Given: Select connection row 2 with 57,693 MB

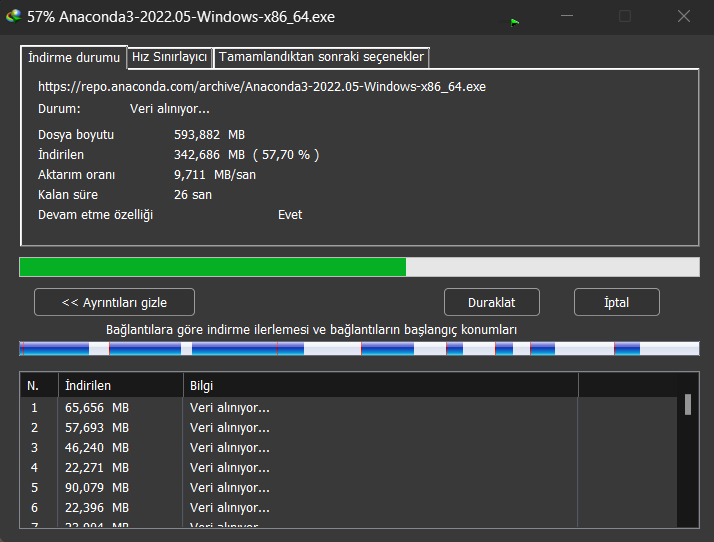Looking at the screenshot, I should pos(348,428).
